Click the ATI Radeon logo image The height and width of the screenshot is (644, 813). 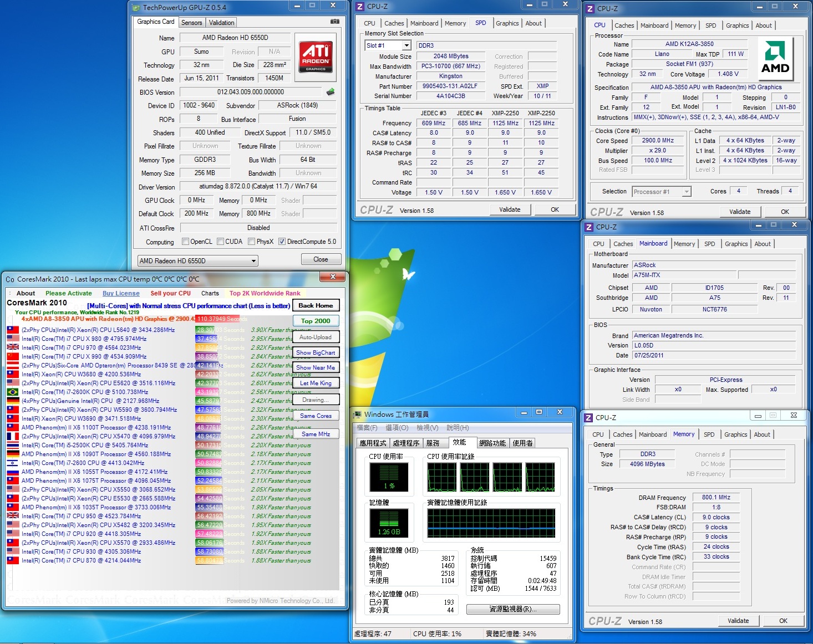point(316,57)
